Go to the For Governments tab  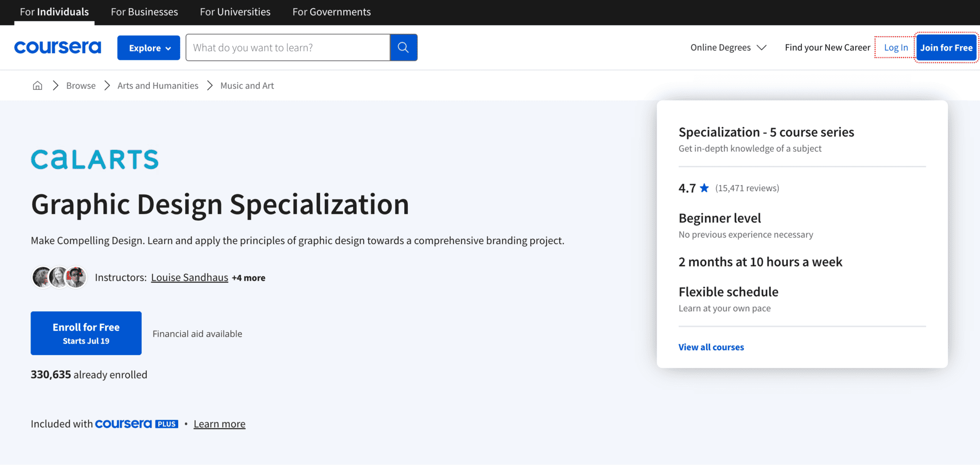pyautogui.click(x=331, y=12)
